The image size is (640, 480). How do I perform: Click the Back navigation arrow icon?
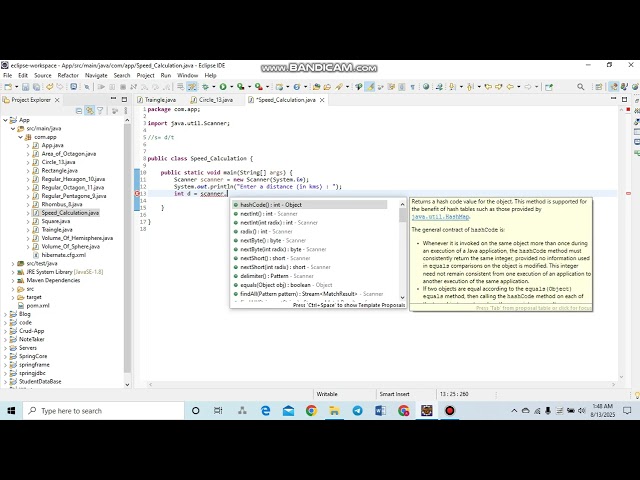click(510, 87)
